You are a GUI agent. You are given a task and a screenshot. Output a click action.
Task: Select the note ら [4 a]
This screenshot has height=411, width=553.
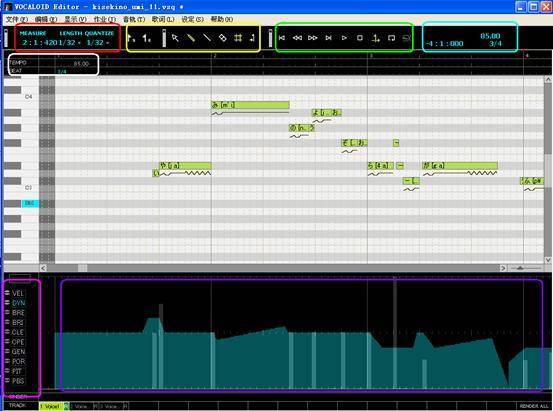click(381, 165)
